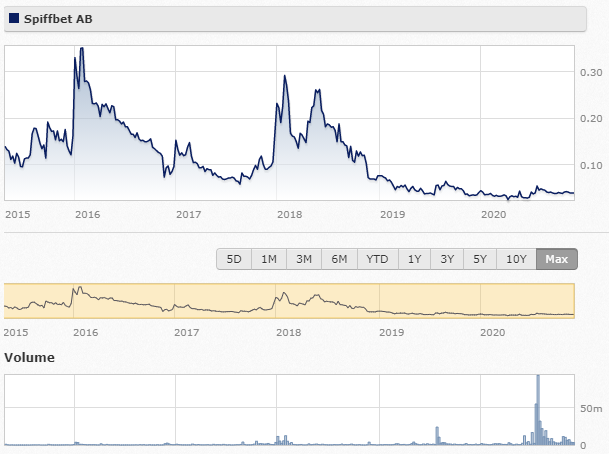609x454 pixels.
Task: Choose the 3Y range button
Action: 447,259
